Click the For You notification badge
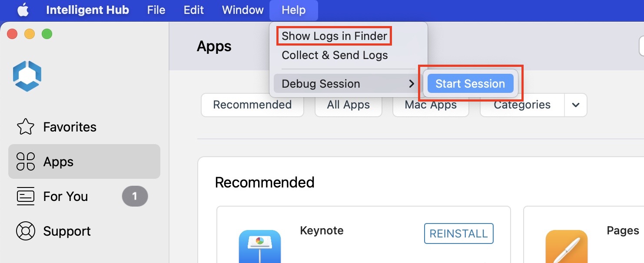Viewport: 644px width, 263px height. pos(135,196)
